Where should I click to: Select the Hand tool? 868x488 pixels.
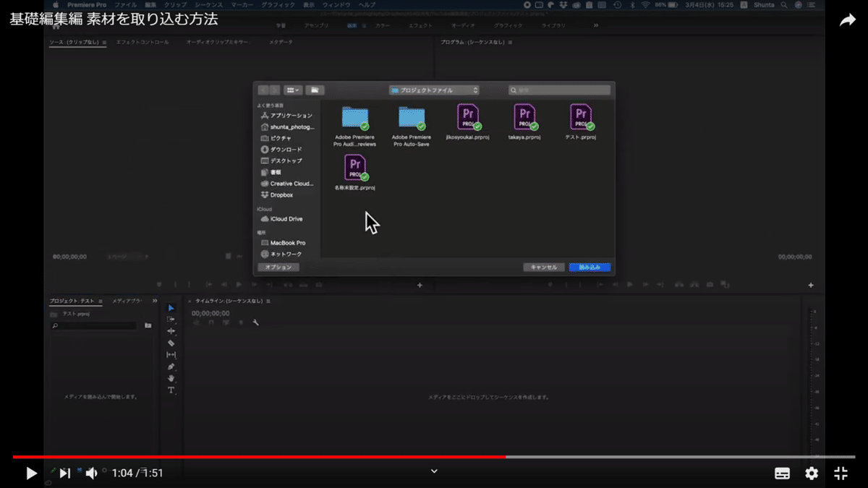point(171,378)
